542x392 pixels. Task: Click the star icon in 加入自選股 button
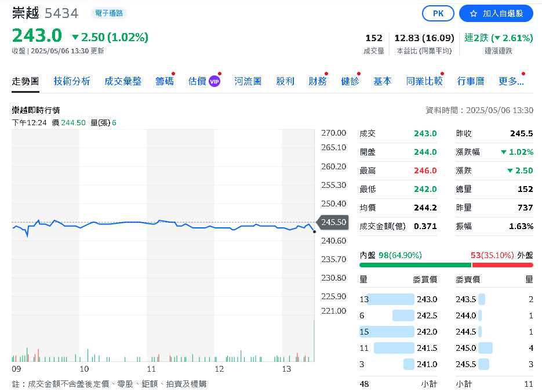[474, 13]
